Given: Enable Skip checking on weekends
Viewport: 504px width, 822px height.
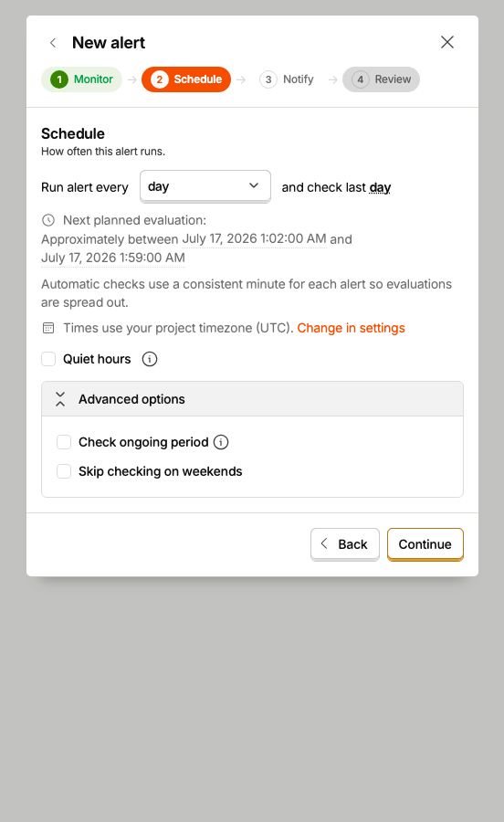Looking at the screenshot, I should pos(64,471).
